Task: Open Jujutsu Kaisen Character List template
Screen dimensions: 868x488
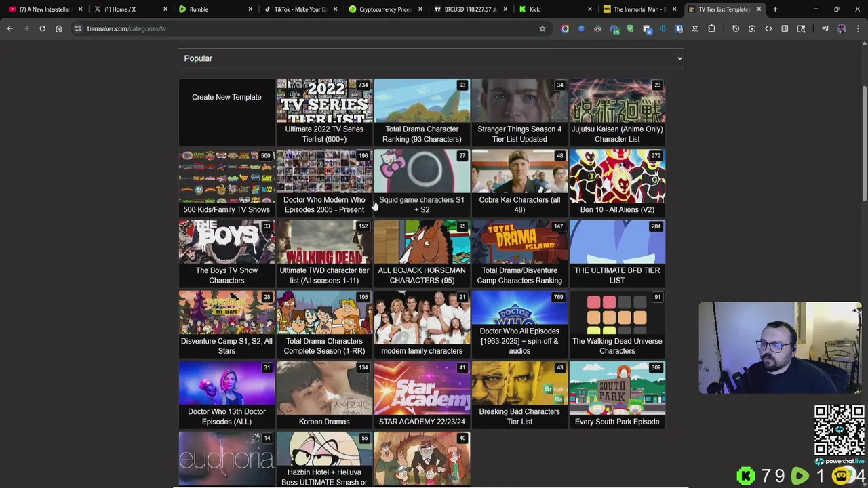Action: tap(617, 112)
